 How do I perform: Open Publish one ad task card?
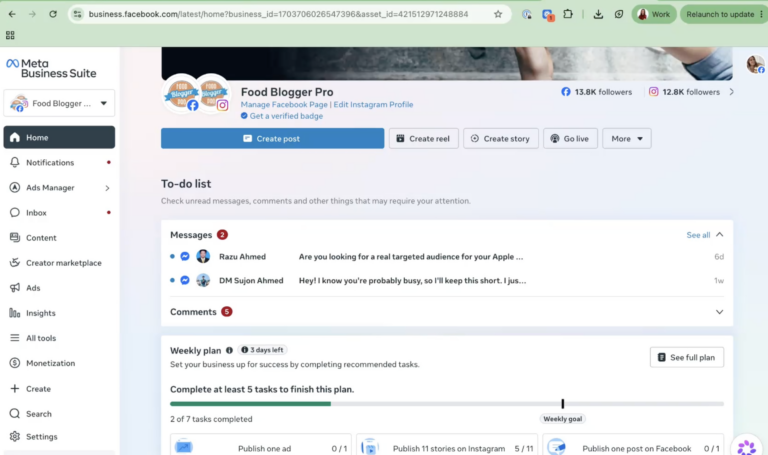(x=261, y=445)
